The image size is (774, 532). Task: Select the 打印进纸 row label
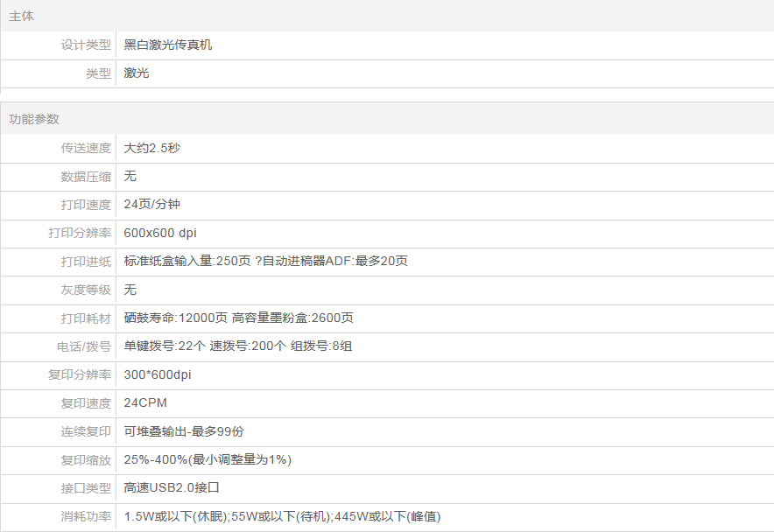point(86,262)
